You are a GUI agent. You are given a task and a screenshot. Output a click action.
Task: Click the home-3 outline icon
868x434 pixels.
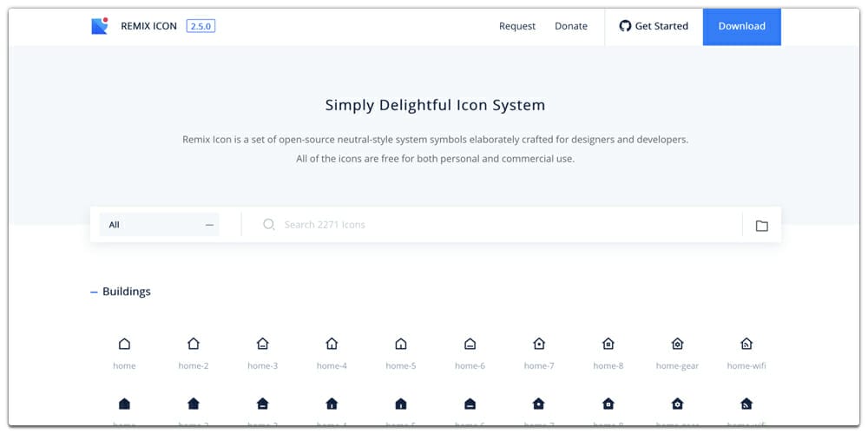[263, 345]
